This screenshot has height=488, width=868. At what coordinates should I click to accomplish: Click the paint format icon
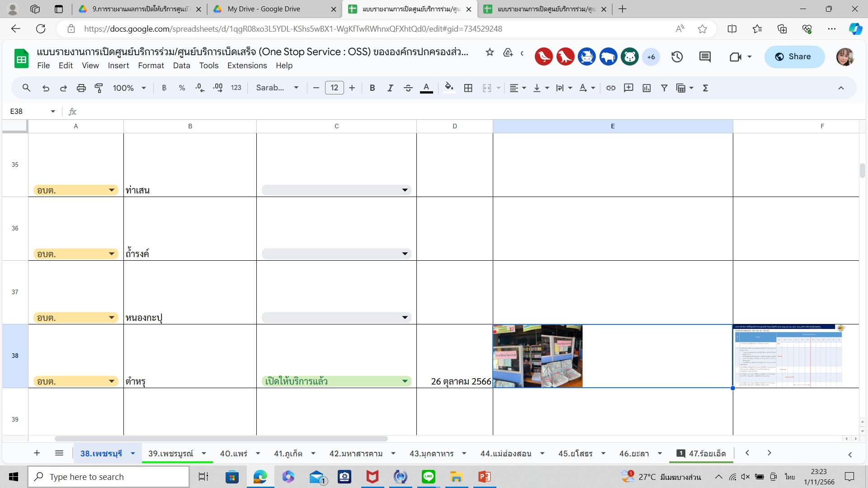click(x=99, y=88)
